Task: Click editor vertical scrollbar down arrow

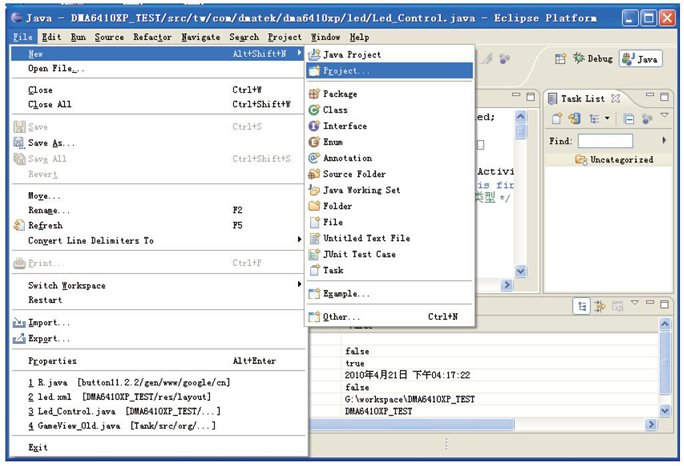Action: coord(520,271)
